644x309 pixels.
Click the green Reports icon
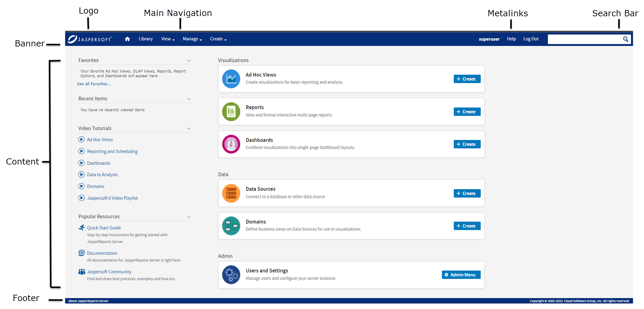click(231, 112)
